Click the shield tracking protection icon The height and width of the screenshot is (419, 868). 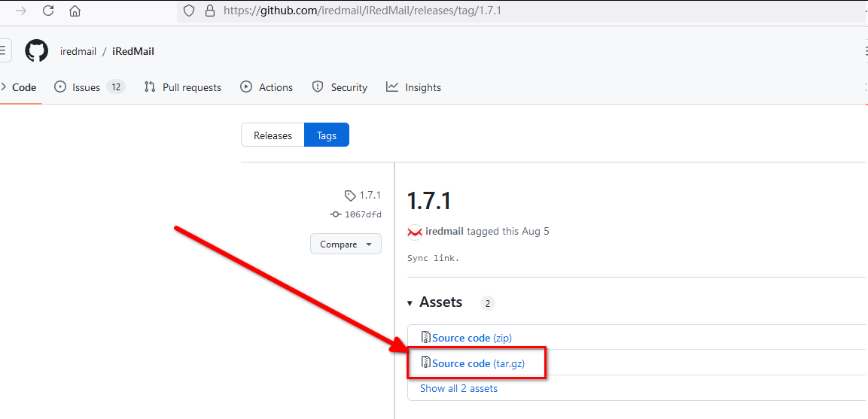[x=189, y=11]
